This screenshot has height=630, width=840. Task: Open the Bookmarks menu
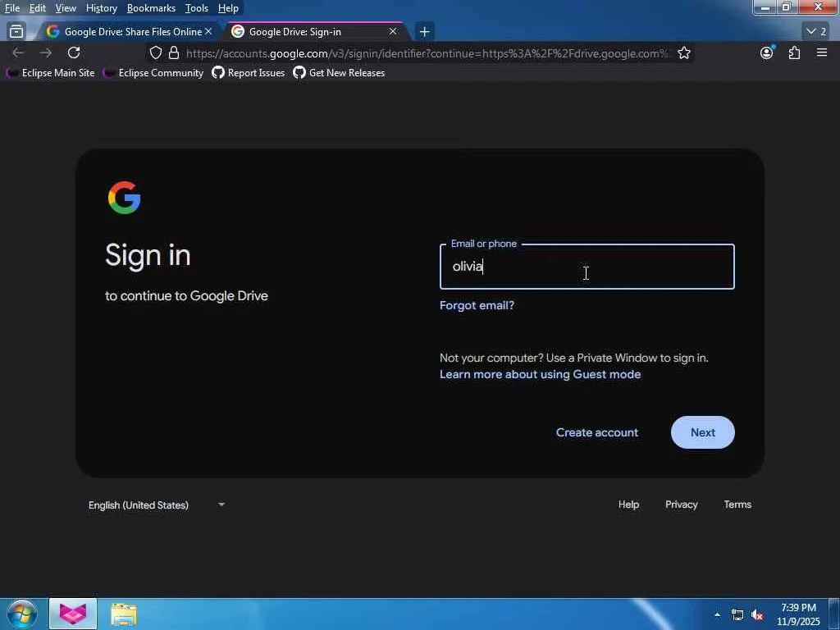[151, 8]
